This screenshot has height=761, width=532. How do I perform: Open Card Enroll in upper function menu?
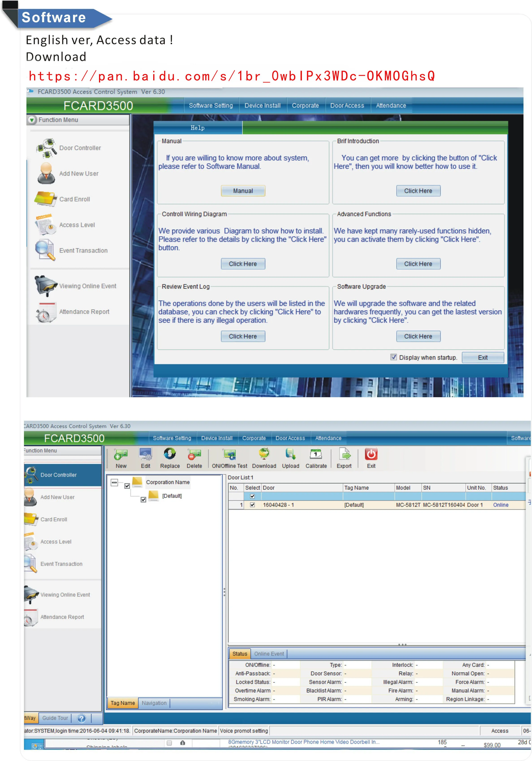74,199
